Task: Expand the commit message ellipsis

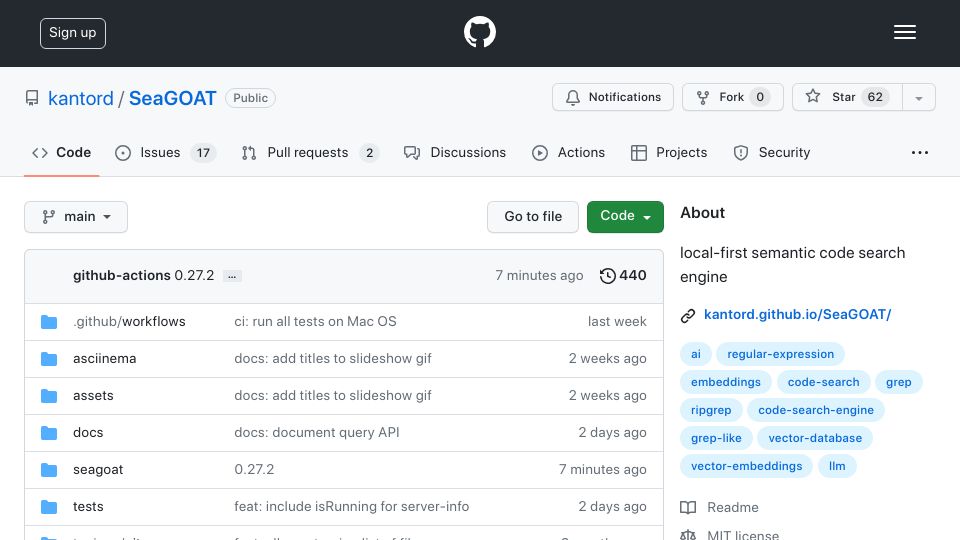Action: 232,276
